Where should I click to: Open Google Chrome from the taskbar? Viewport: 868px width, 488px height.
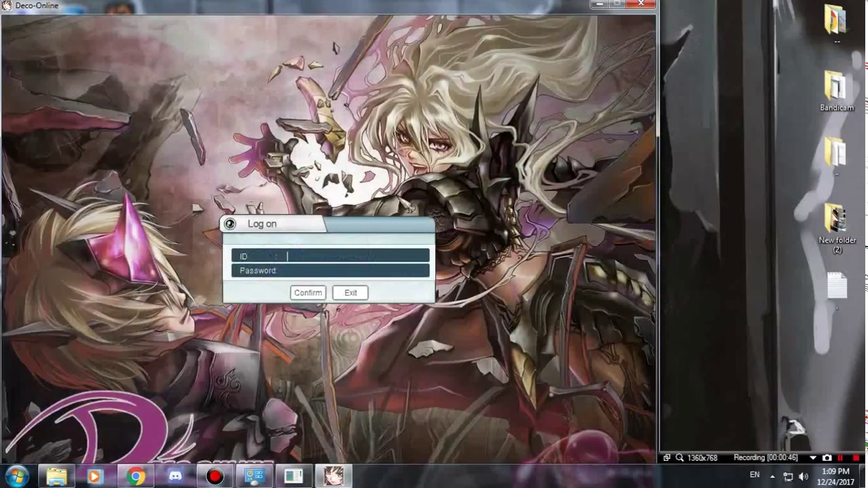[x=136, y=476]
